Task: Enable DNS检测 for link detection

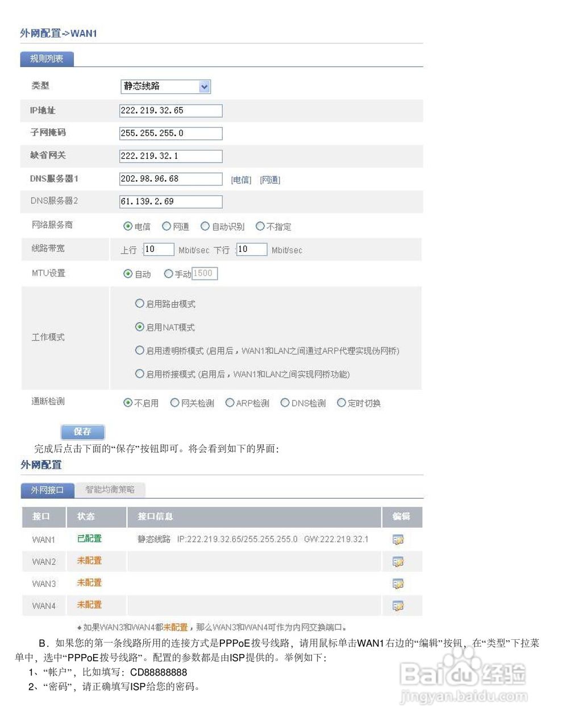Action: point(285,402)
